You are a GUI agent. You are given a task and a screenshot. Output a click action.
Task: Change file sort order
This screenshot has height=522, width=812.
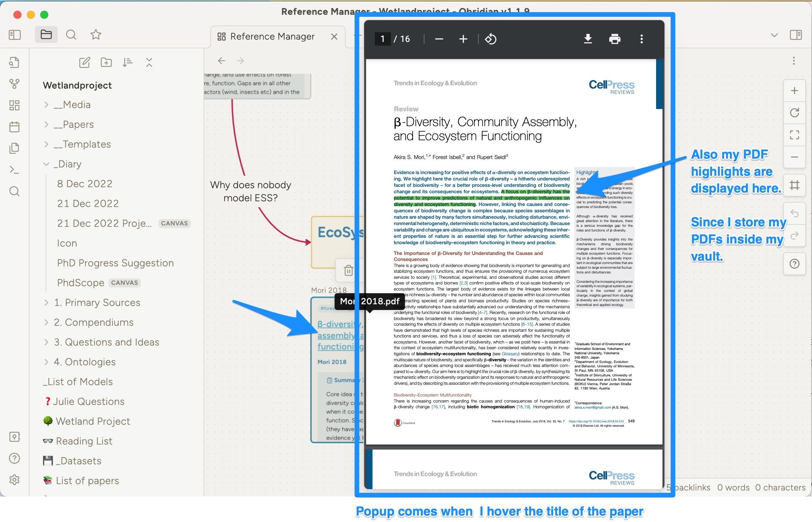(127, 62)
